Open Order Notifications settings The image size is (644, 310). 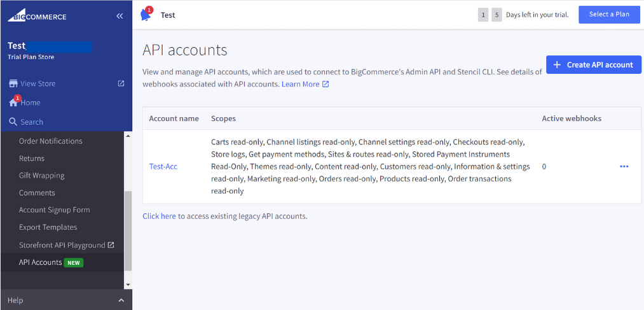click(x=51, y=141)
